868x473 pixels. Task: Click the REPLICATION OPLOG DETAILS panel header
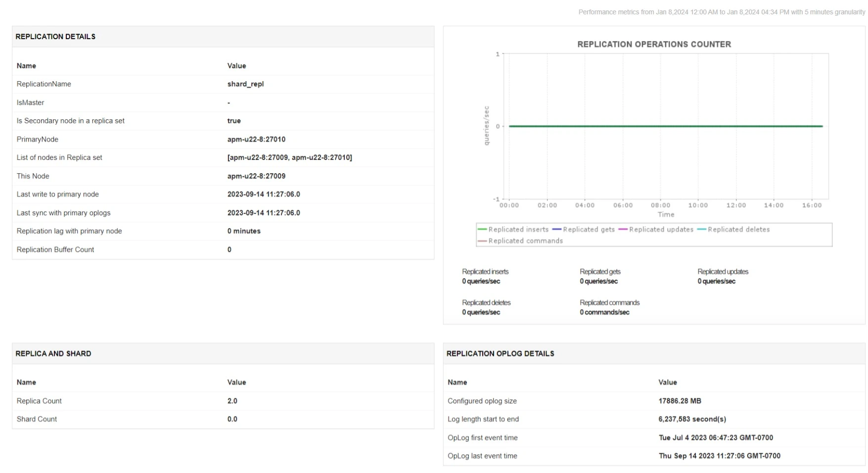501,353
